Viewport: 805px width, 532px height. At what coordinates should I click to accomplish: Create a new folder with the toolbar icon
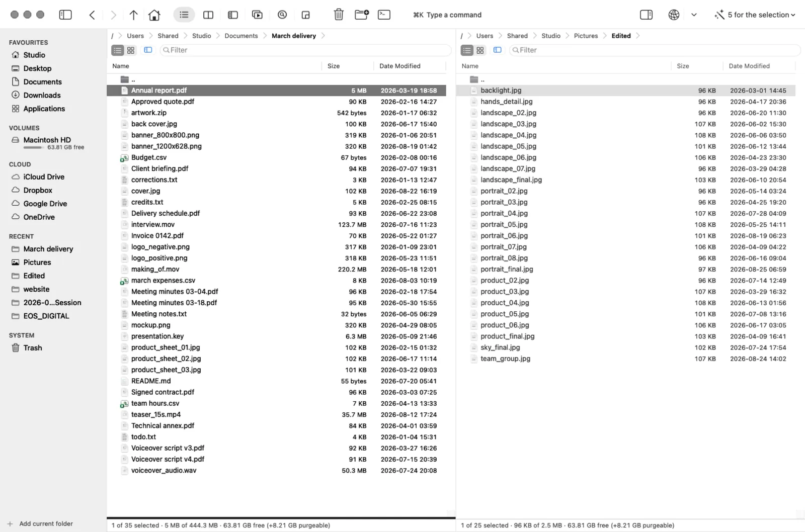pyautogui.click(x=362, y=15)
